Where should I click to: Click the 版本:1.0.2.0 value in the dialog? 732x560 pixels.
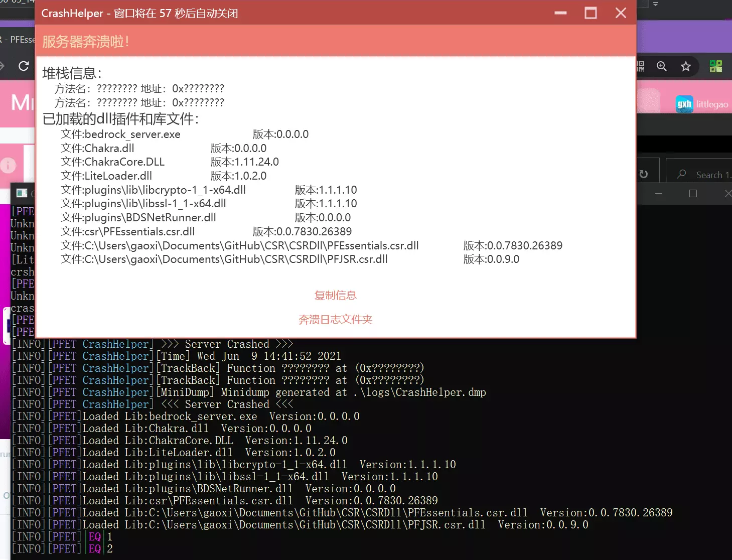point(238,176)
